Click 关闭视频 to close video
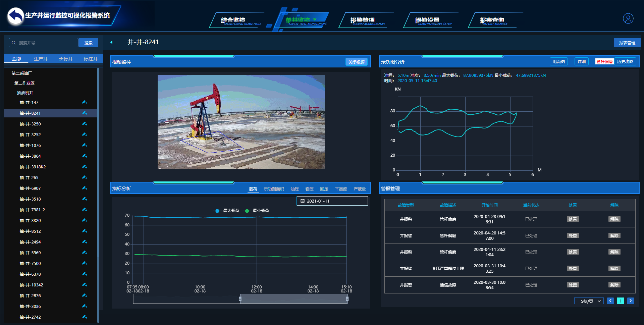The image size is (644, 325). pos(356,62)
